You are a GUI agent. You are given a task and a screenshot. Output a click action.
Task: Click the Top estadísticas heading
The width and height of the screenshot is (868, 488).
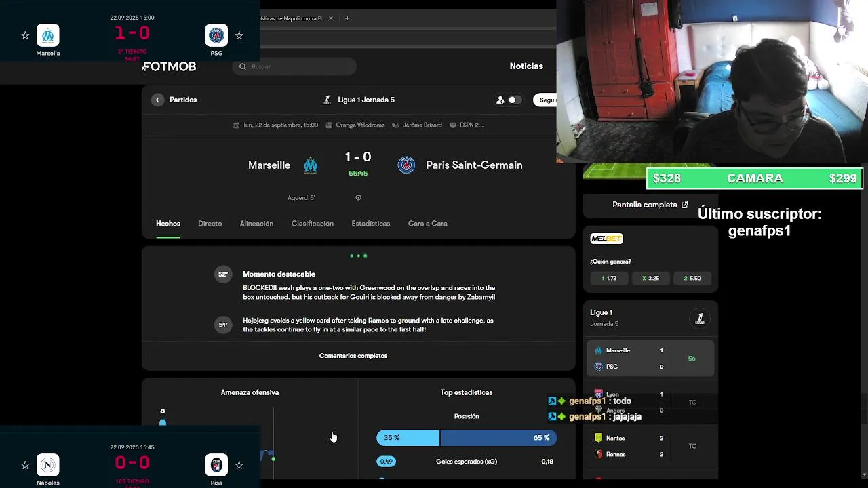[467, 392]
